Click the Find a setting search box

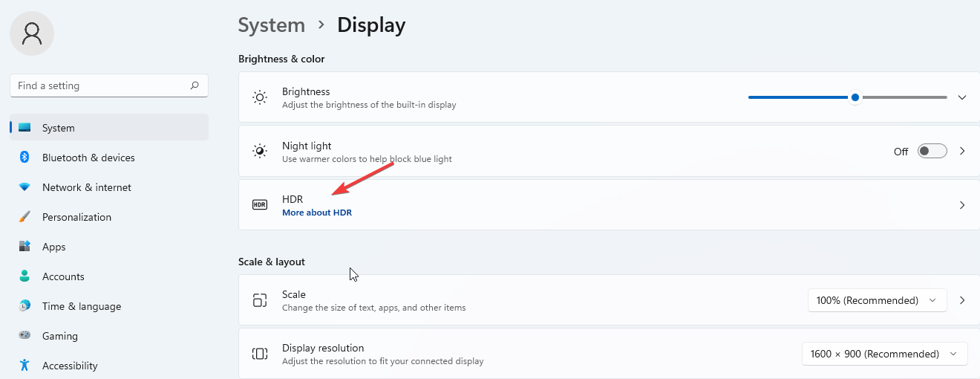100,85
